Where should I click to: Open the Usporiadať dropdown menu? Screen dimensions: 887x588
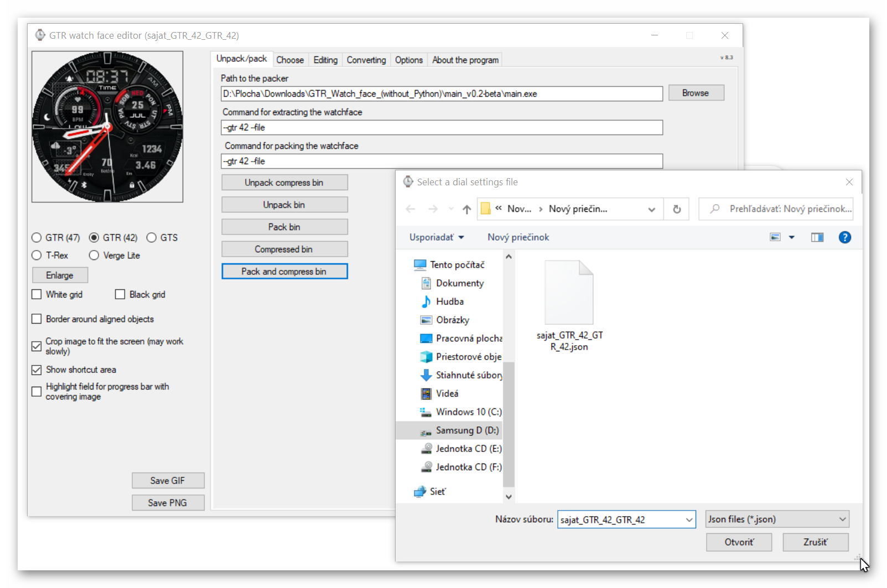[x=436, y=237]
